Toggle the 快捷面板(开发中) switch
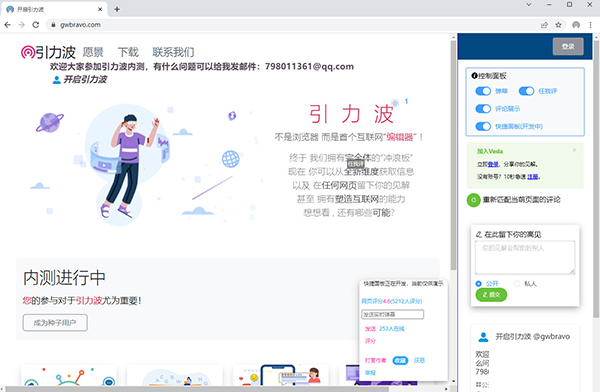The height and width of the screenshot is (392, 600). (x=483, y=126)
